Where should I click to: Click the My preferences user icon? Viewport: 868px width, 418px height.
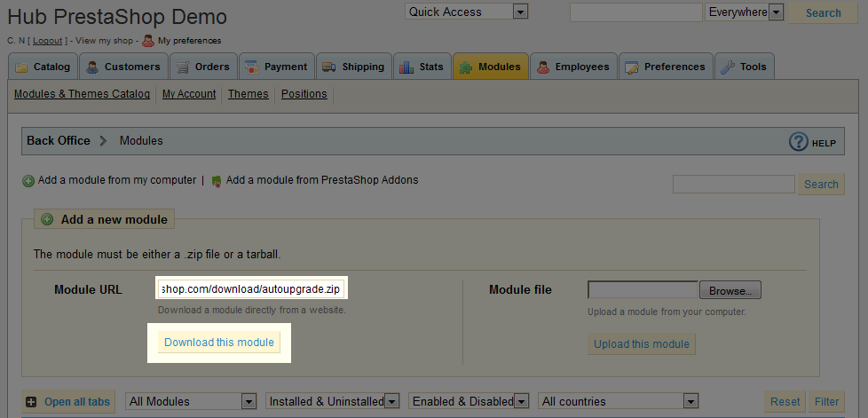pos(148,40)
